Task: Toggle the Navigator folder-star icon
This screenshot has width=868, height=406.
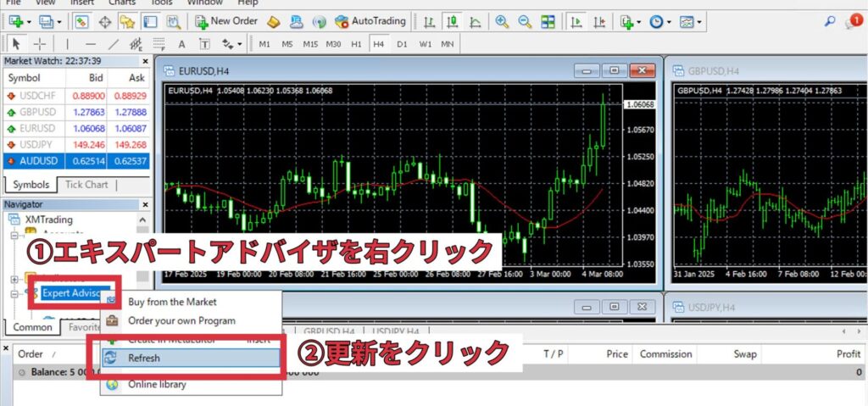Action: pos(127,21)
